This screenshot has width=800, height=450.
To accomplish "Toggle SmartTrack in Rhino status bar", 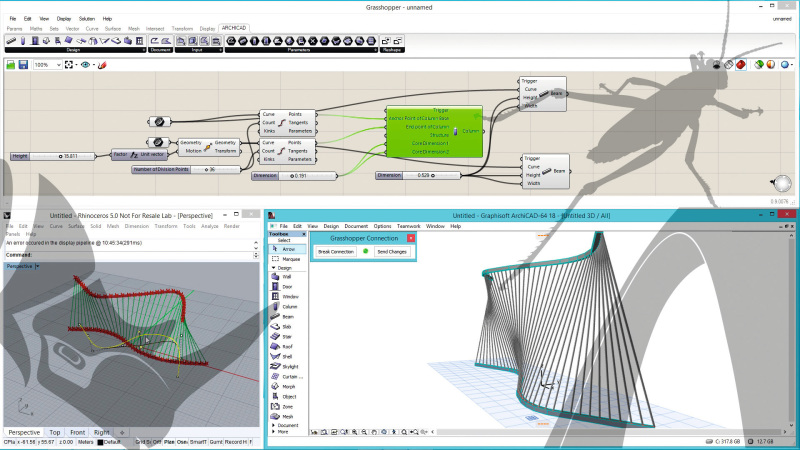I will pos(198,442).
